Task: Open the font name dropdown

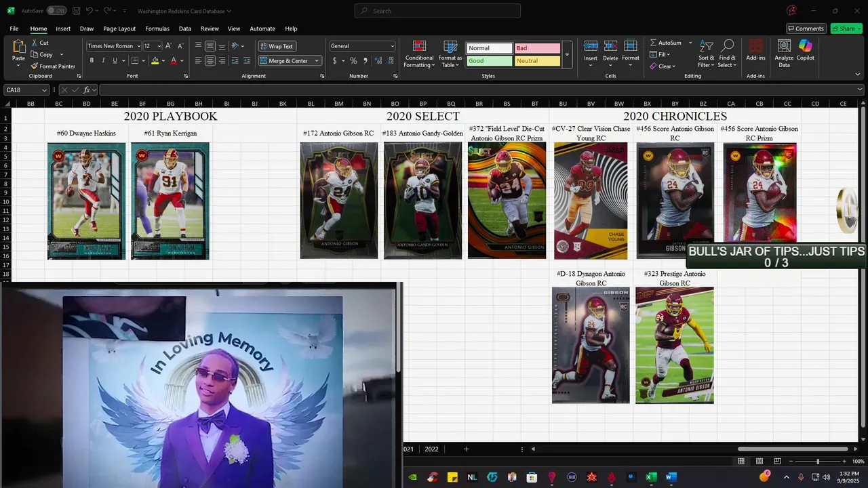Action: click(x=138, y=46)
